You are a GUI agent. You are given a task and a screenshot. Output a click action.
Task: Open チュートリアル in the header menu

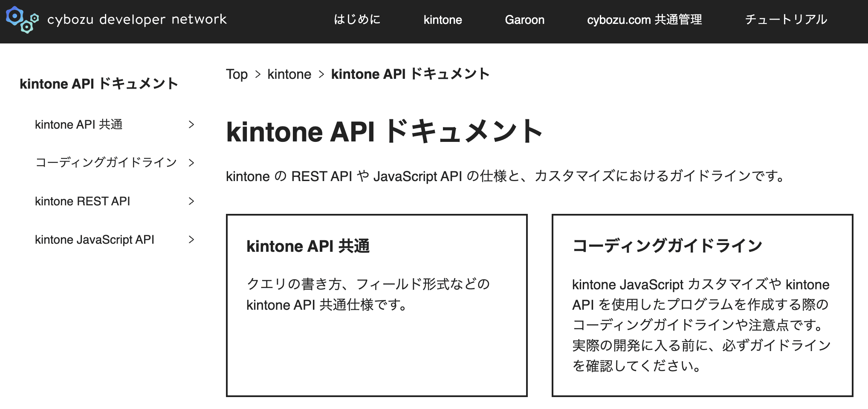(x=786, y=20)
